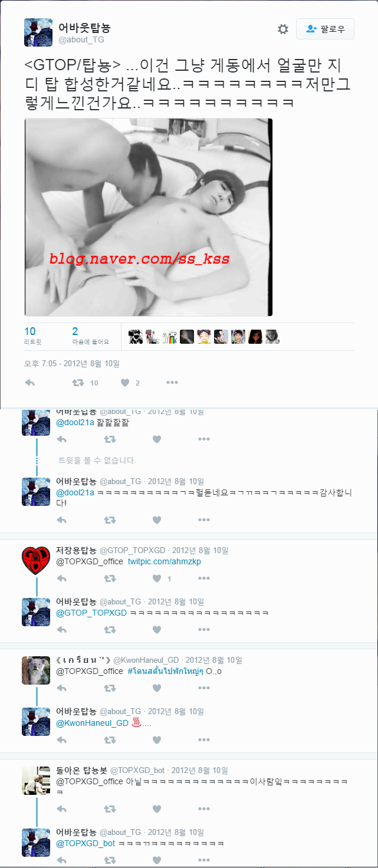Like the 저장용탑뇽 tweet with 1 heart
This screenshot has height=868, width=378.
(157, 578)
